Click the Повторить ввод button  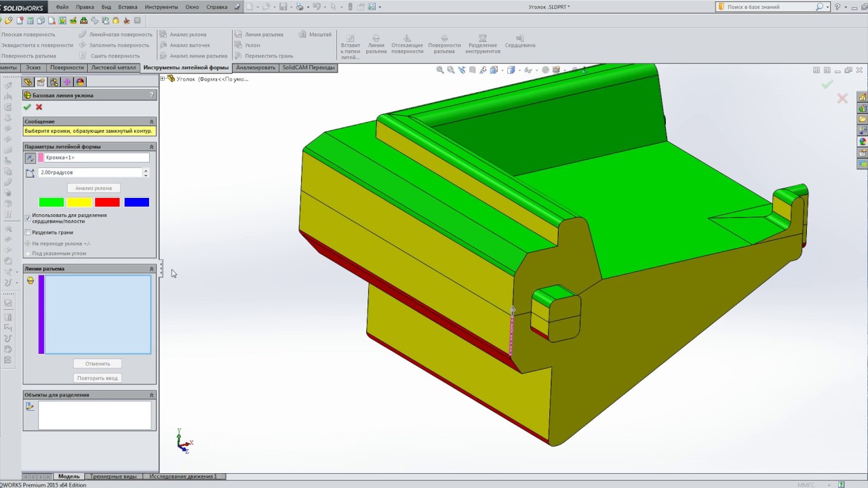click(98, 378)
